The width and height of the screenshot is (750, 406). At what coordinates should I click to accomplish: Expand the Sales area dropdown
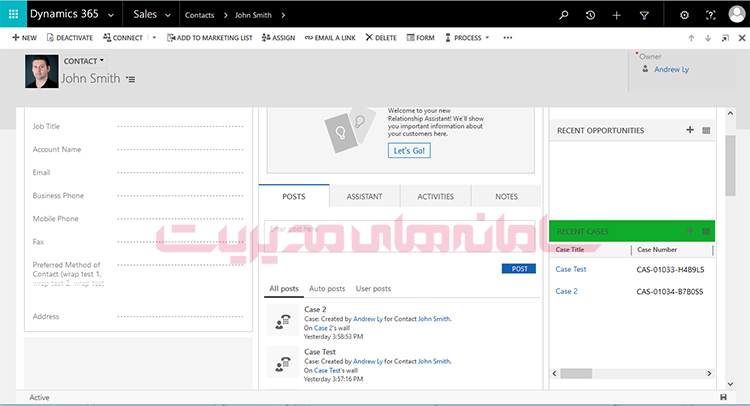click(x=168, y=15)
